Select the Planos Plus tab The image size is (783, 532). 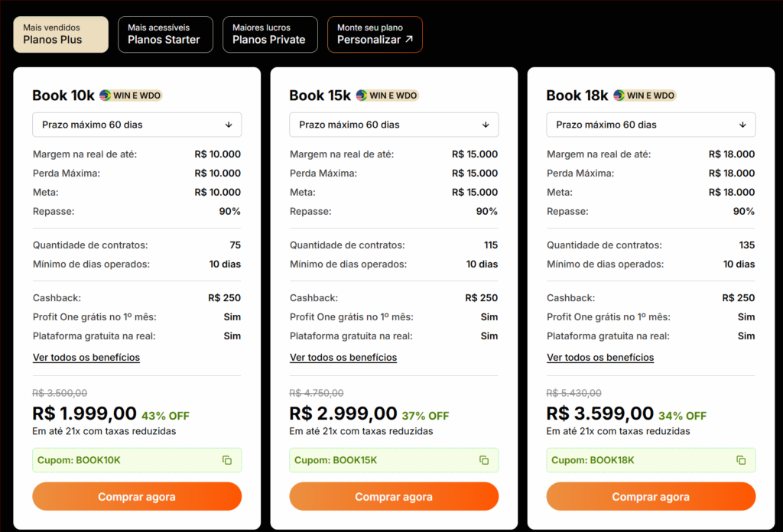60,34
